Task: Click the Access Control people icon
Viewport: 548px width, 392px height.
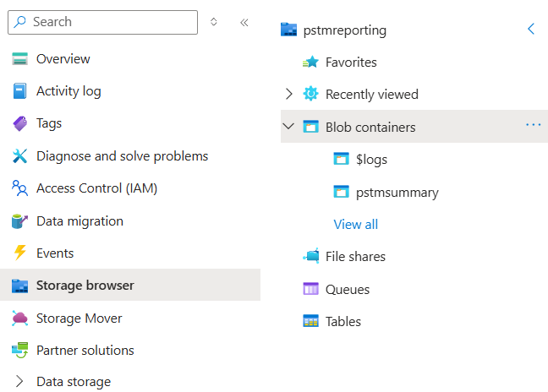Action: pos(20,188)
